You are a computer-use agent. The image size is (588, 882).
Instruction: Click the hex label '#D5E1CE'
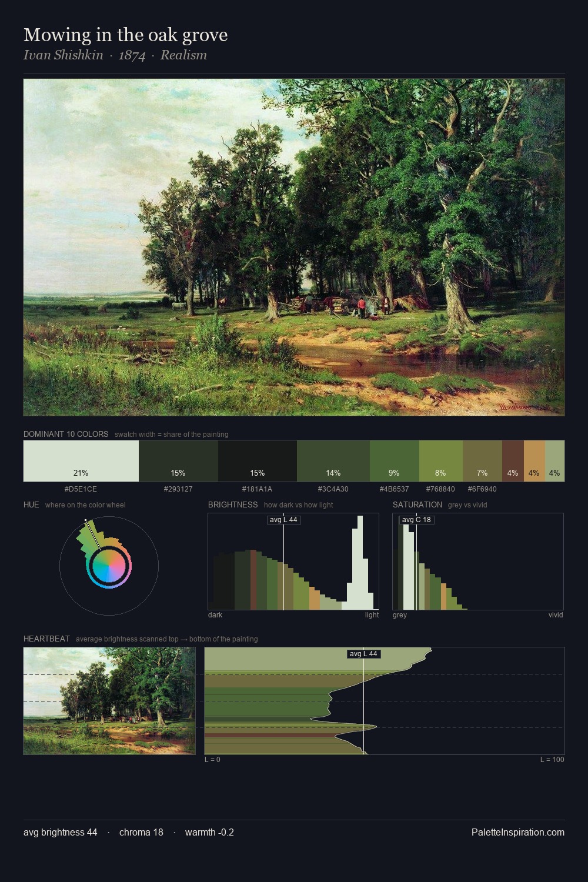81,489
